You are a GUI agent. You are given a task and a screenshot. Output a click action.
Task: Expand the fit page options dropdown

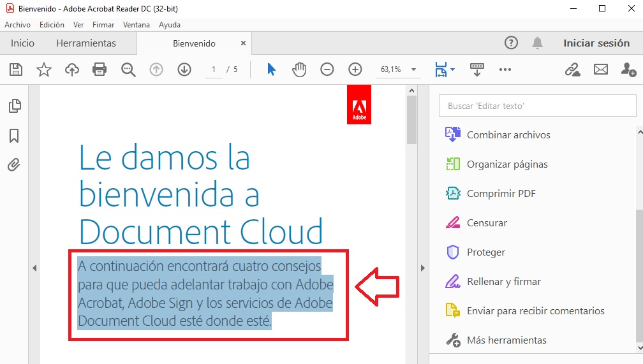point(453,69)
